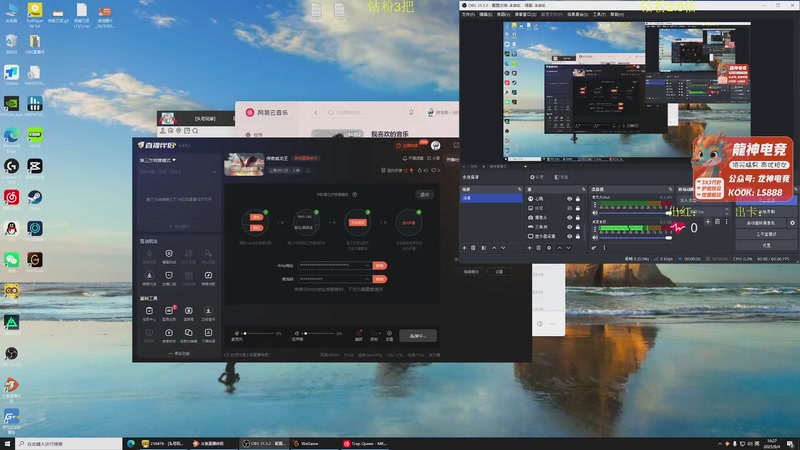Add a scene transition with plus icon
Screen dimensions: 800x450
(x=708, y=221)
